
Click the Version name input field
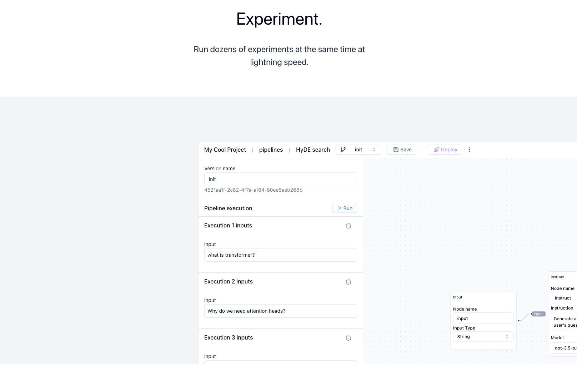tap(280, 179)
